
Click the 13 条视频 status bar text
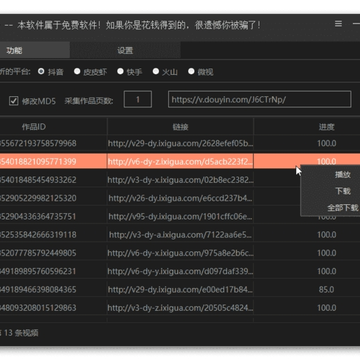(x=22, y=333)
